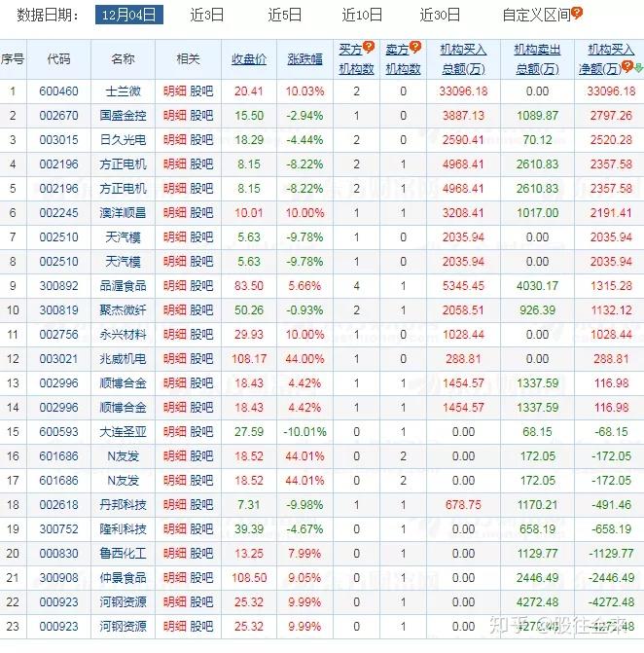Click stock code 600460

point(58,91)
